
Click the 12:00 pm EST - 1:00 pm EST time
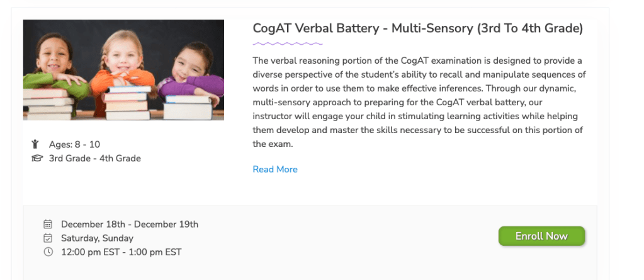121,252
